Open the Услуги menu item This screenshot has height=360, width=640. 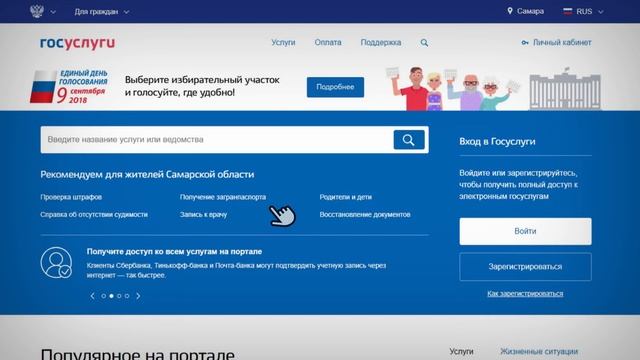[x=283, y=42]
